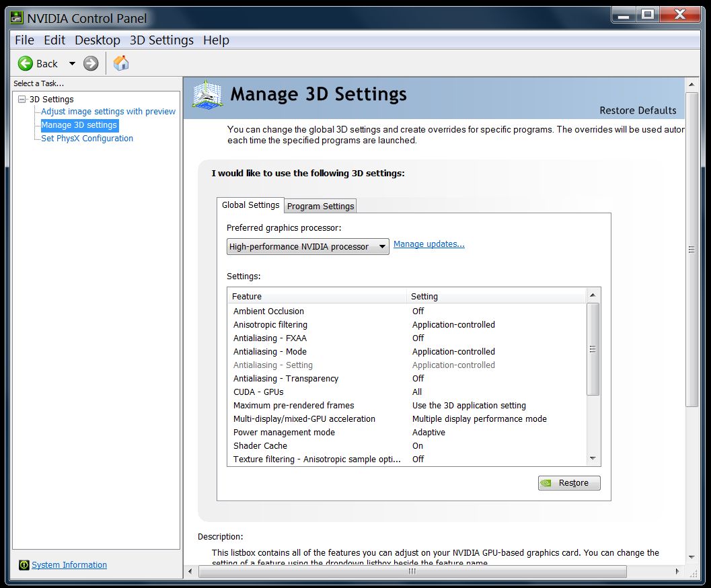The height and width of the screenshot is (588, 711).
Task: Open the Preferred graphics processor dropdown
Action: (308, 247)
